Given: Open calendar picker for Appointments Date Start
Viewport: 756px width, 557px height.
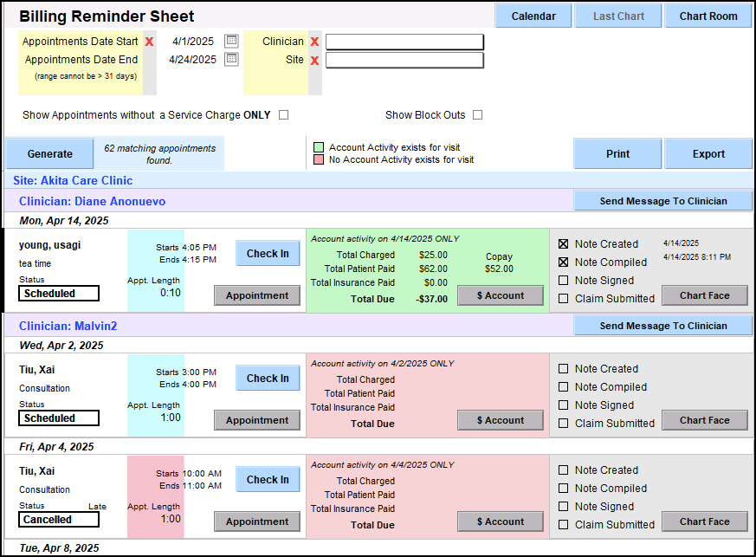Looking at the screenshot, I should tap(231, 41).
